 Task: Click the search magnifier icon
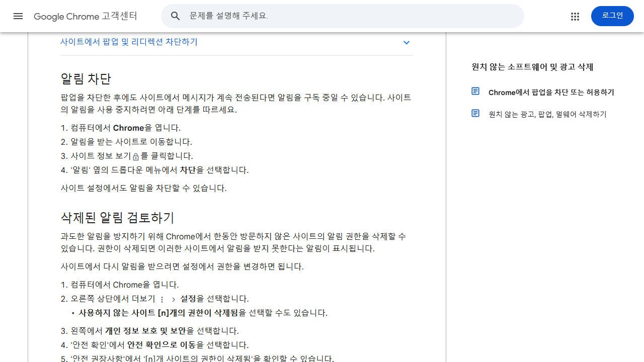(x=175, y=16)
